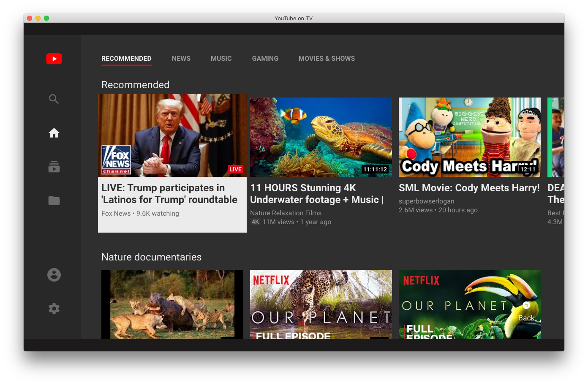Open '11 HOURS Stunning 4K Underwater' title
Viewport: 588px width, 385px height.
tap(317, 194)
